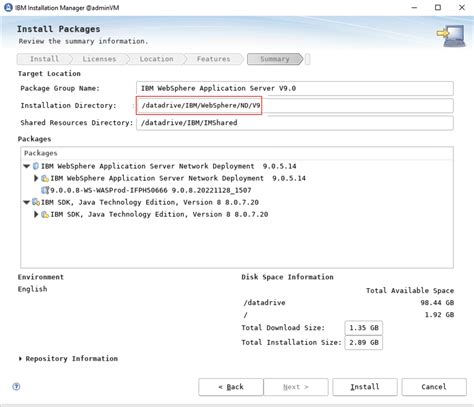Select the Licenses wizard step tab
This screenshot has height=407, width=474.
99,59
